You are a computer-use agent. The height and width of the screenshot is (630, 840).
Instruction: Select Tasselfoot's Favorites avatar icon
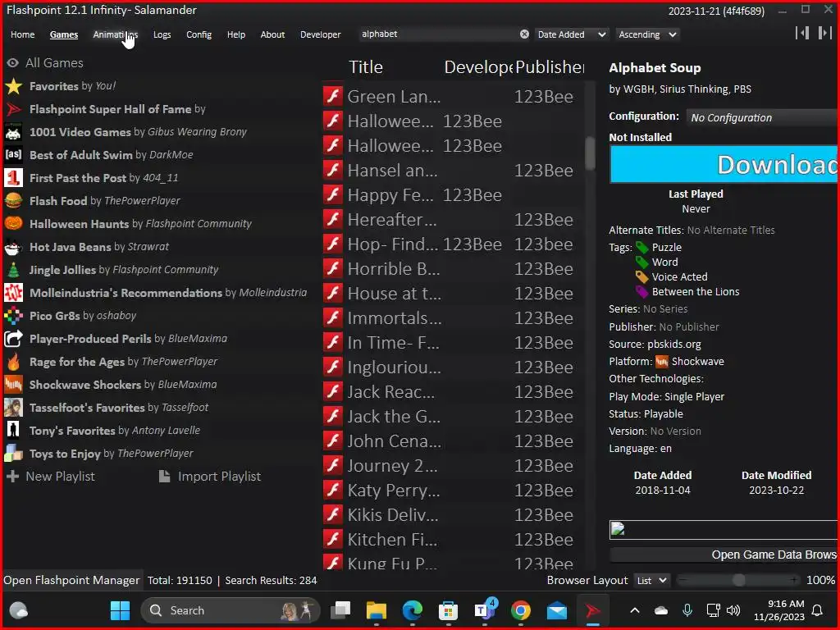point(13,408)
